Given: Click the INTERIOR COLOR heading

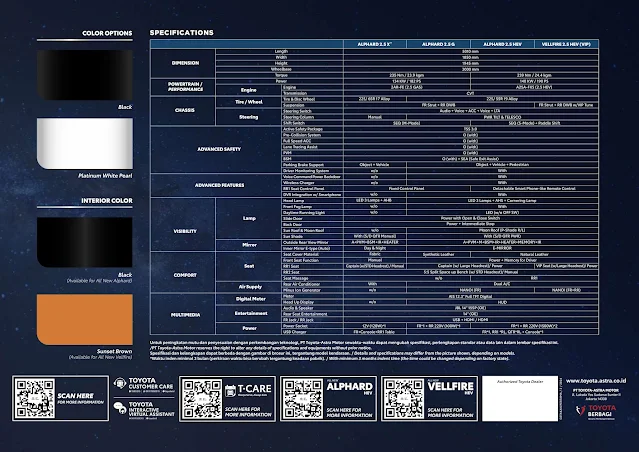Looking at the screenshot, I should [x=107, y=201].
